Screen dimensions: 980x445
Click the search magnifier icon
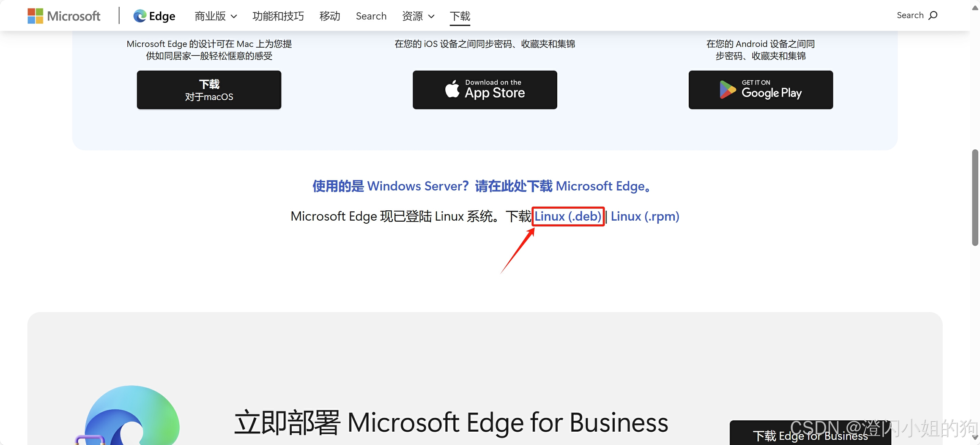click(933, 15)
